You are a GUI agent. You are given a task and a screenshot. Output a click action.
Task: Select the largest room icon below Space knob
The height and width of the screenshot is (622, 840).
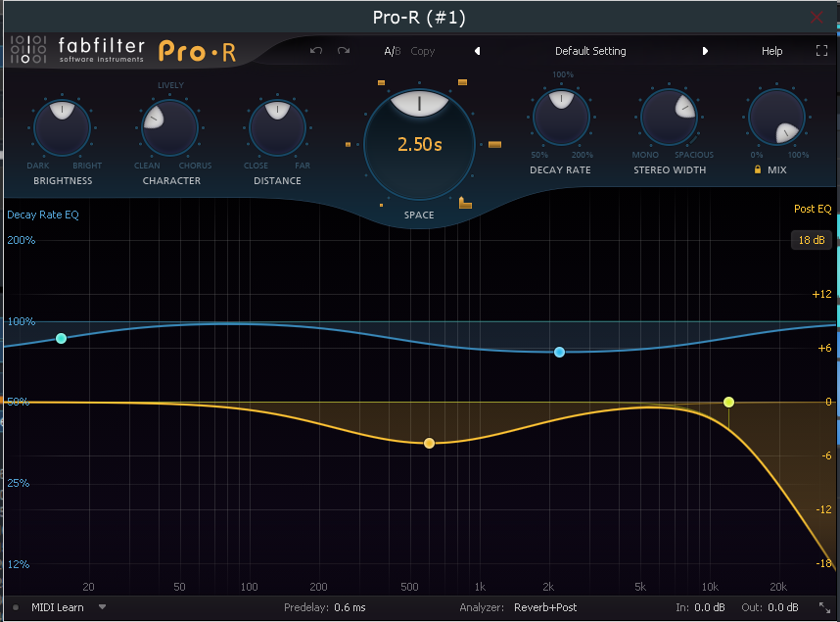[465, 203]
